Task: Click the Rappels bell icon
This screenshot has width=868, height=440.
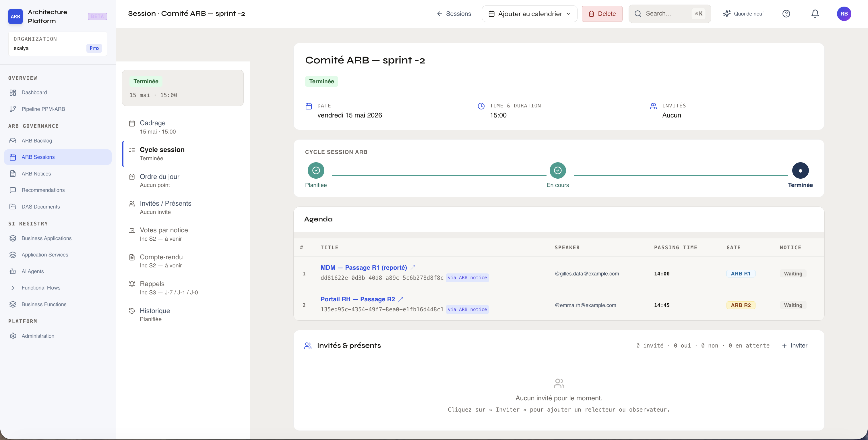Action: (x=132, y=284)
